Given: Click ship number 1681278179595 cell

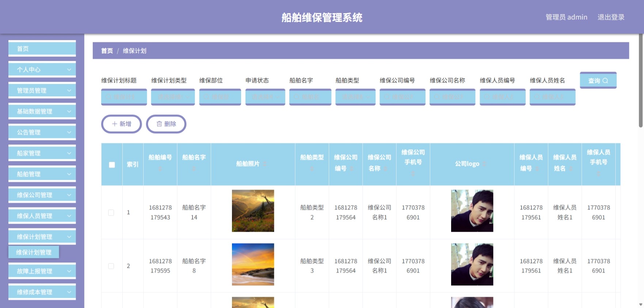Looking at the screenshot, I should (160, 266).
